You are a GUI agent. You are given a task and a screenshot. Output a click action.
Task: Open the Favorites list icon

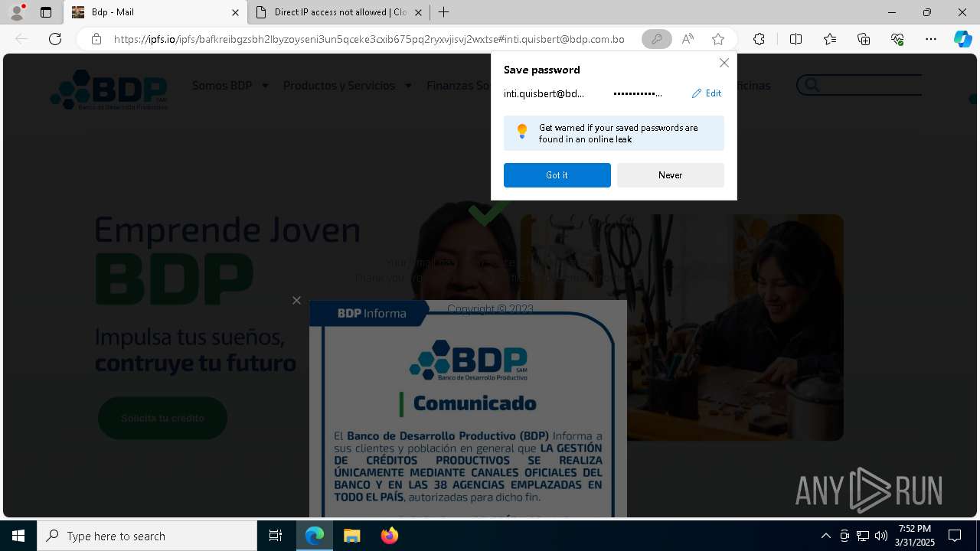pos(830,39)
